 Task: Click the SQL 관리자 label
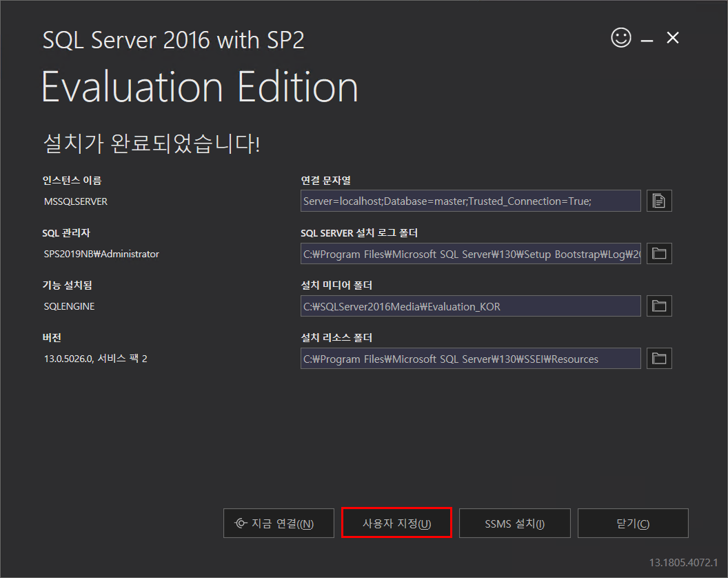click(66, 232)
